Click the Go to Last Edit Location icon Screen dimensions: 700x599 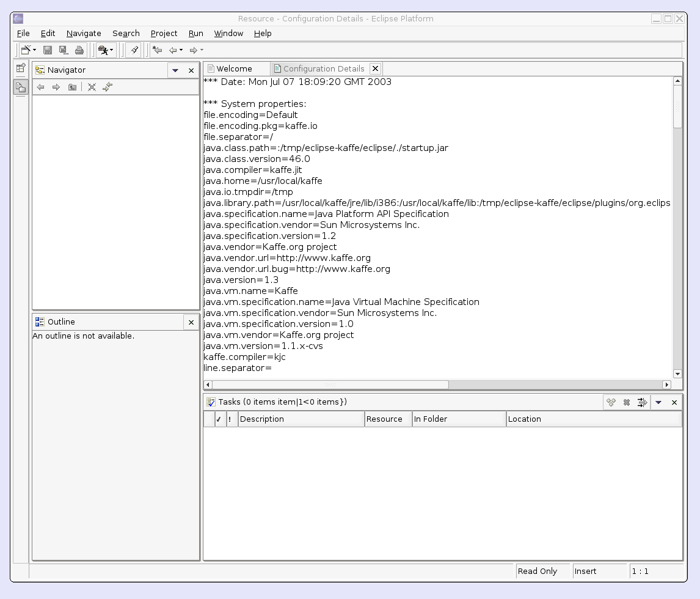[x=157, y=50]
